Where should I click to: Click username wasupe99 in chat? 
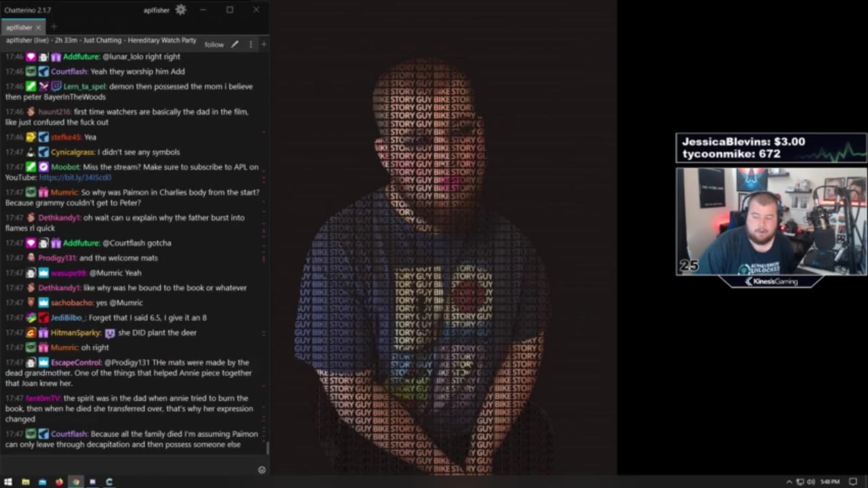[68, 273]
